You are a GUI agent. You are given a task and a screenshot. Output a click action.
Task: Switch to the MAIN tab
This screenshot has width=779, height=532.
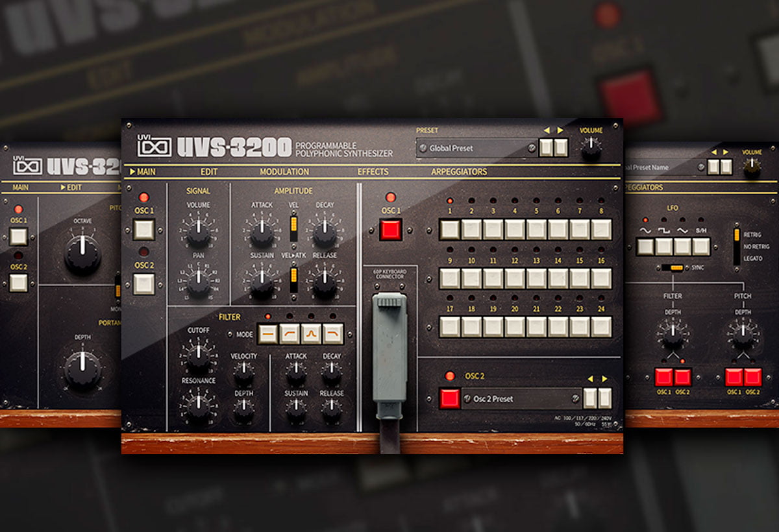pos(143,172)
